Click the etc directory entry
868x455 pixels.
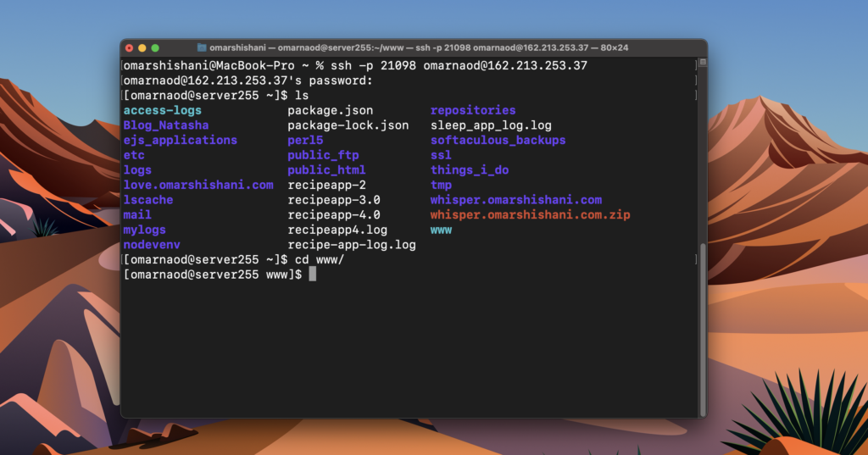[134, 155]
